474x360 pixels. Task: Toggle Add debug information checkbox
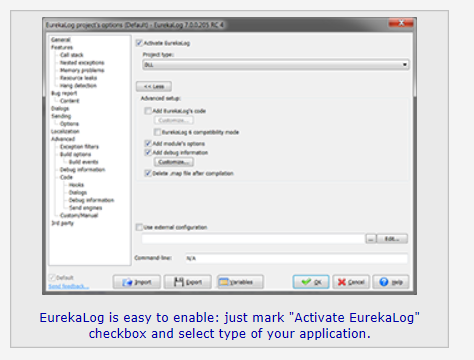(148, 152)
